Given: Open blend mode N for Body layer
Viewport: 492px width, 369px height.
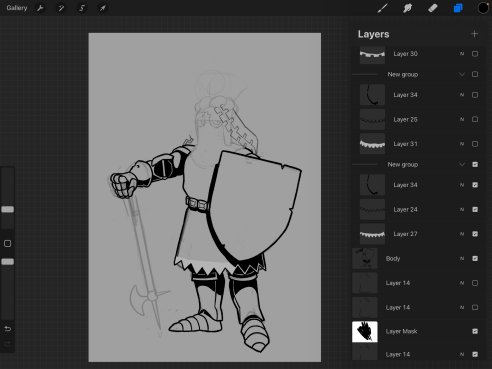Looking at the screenshot, I should [462, 258].
